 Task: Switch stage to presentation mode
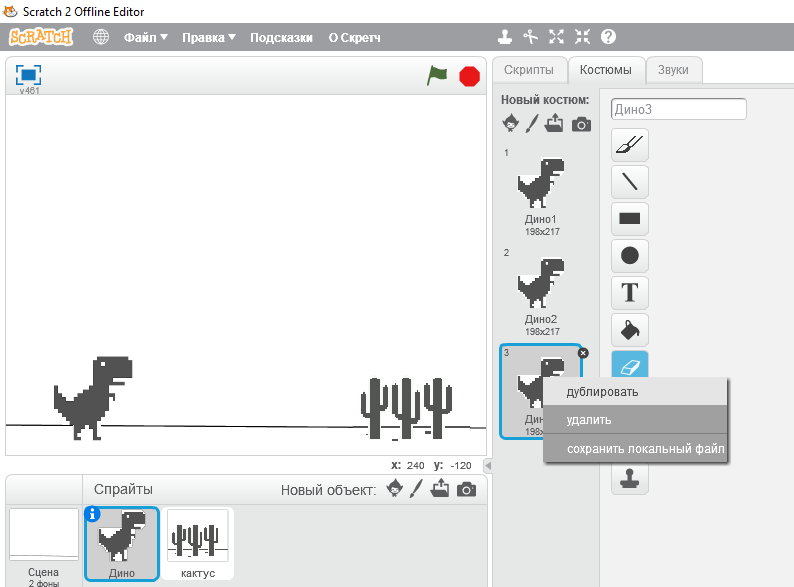click(28, 75)
